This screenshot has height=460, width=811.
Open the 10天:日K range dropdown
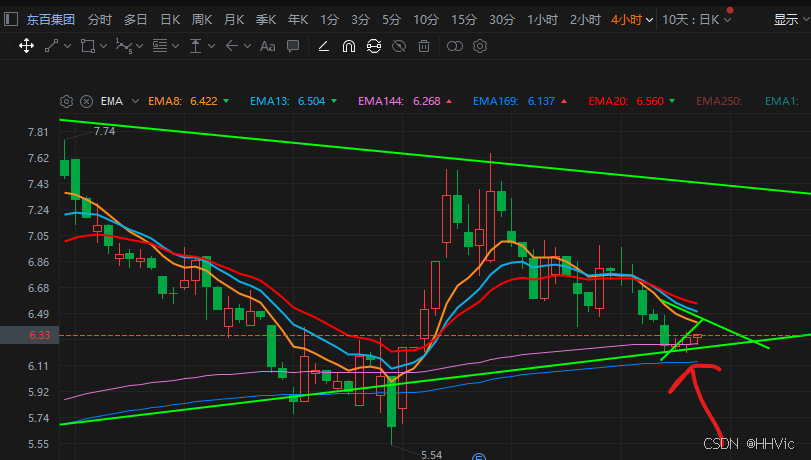pyautogui.click(x=728, y=20)
